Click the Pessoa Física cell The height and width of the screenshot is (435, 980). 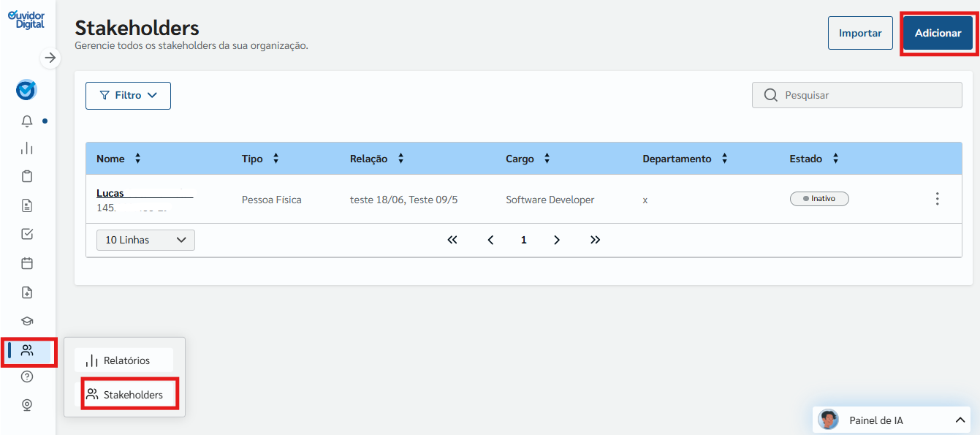pos(272,200)
